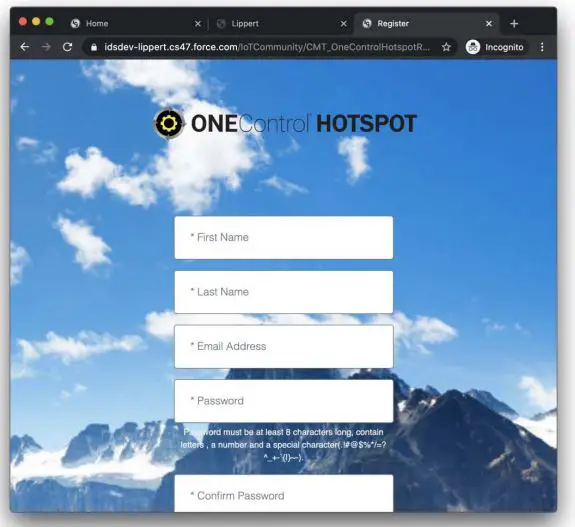
Task: Click the password requirements hint text
Action: (x=283, y=445)
